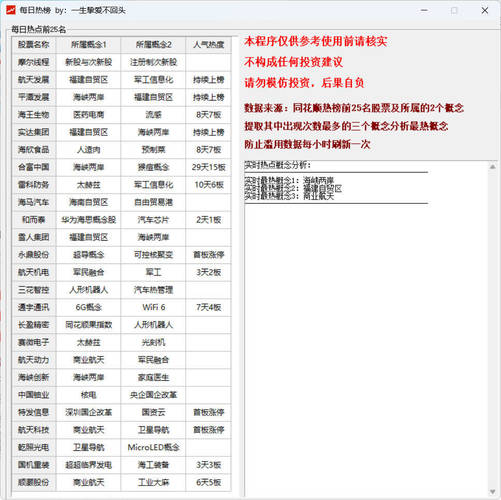Select the 注册制次新股 cell
Image resolution: width=501 pixels, height=500 pixels.
153,62
